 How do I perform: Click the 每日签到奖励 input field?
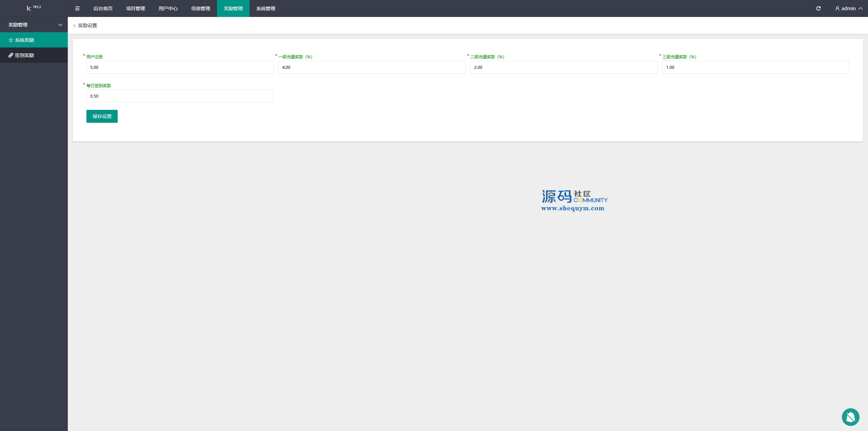(x=179, y=96)
